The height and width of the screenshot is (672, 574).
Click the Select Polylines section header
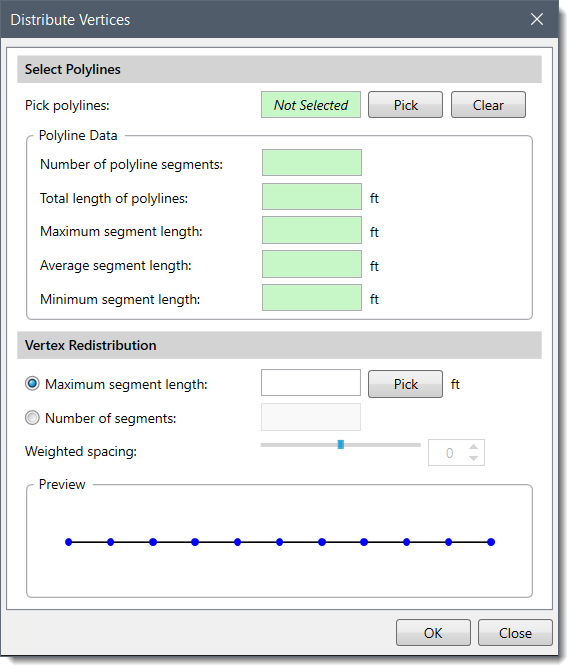point(279,69)
